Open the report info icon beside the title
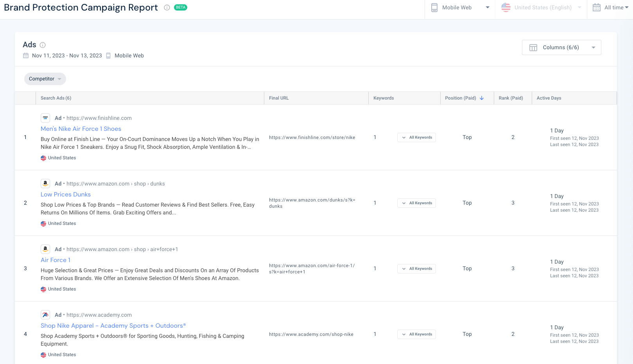The width and height of the screenshot is (633, 364). click(x=167, y=7)
